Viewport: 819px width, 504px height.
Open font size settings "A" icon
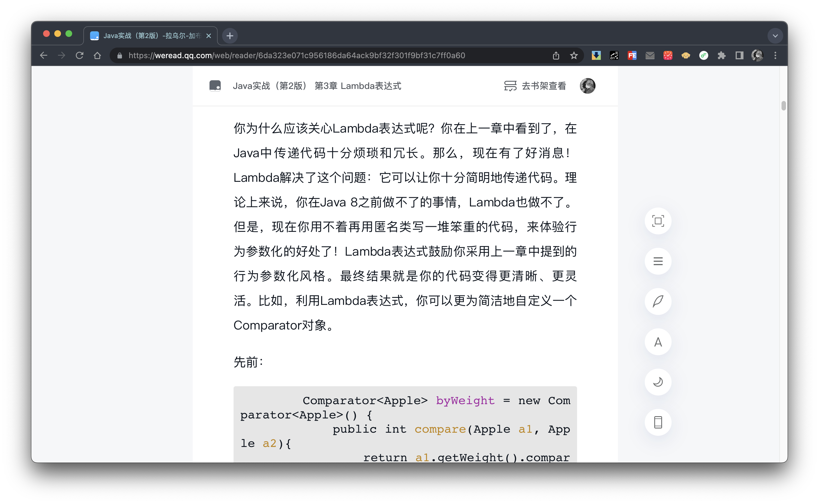tap(658, 342)
